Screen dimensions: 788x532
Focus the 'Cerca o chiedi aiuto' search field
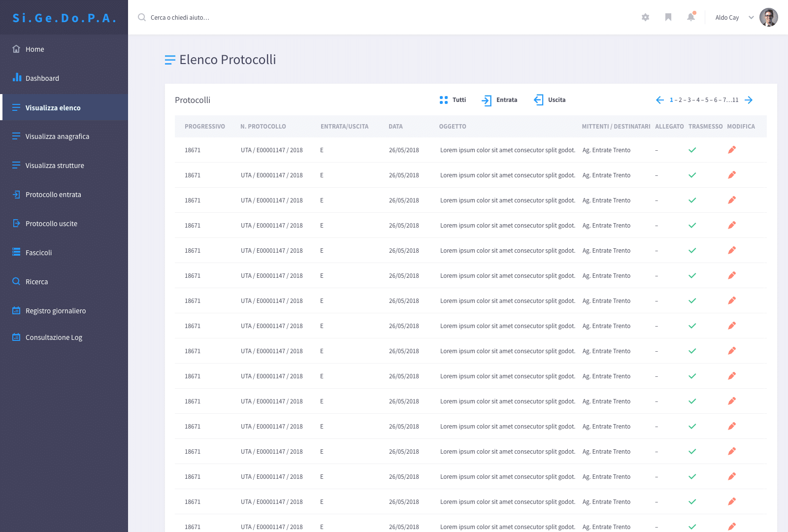tap(180, 17)
